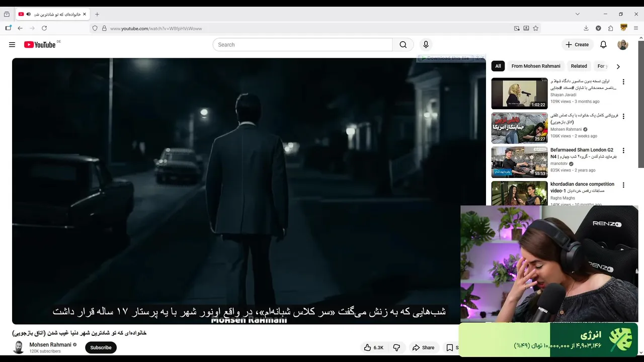Click the circular V extension icon
The image size is (644, 362).
pyautogui.click(x=598, y=28)
